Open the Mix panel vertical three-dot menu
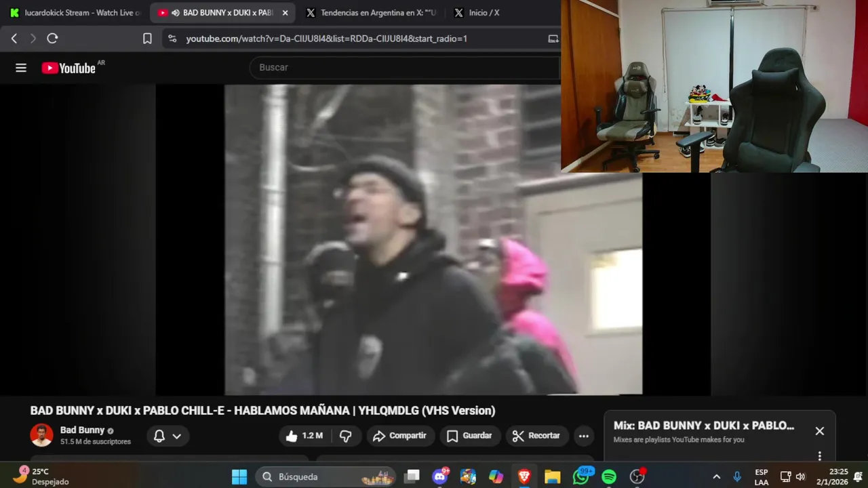Screen dimensions: 868x488 coord(819,456)
